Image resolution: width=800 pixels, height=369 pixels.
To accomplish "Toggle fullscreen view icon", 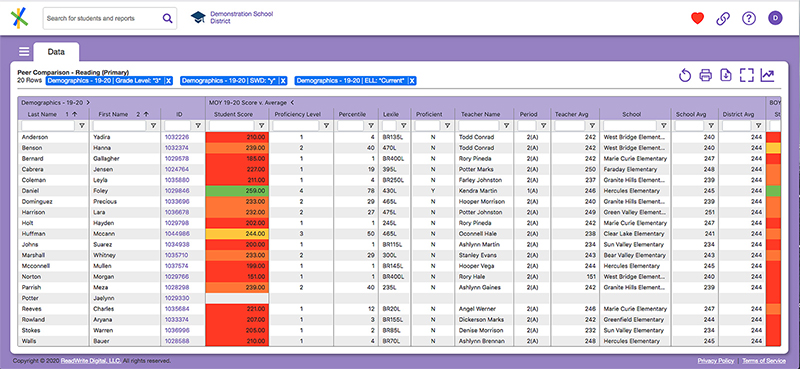I will pos(746,76).
